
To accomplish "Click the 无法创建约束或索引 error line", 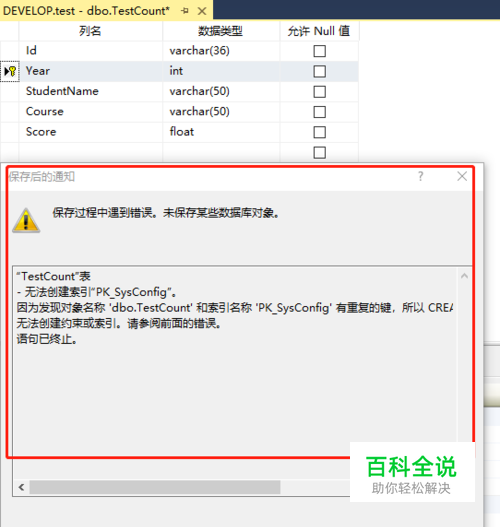I will coord(119,323).
